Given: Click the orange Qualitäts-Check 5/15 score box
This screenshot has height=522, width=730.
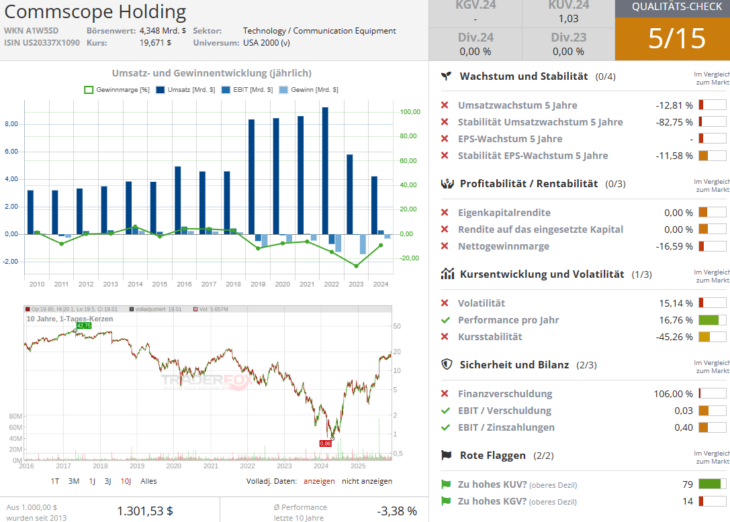Looking at the screenshot, I should [672, 38].
